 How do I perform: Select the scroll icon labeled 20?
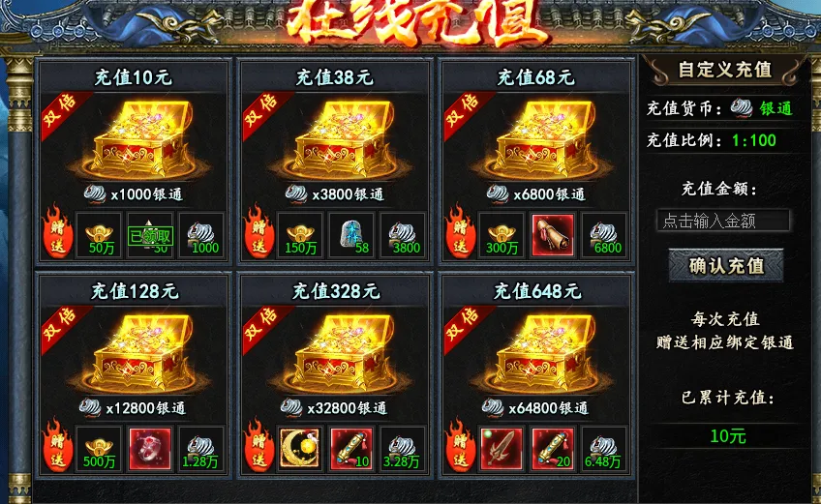pyautogui.click(x=553, y=449)
